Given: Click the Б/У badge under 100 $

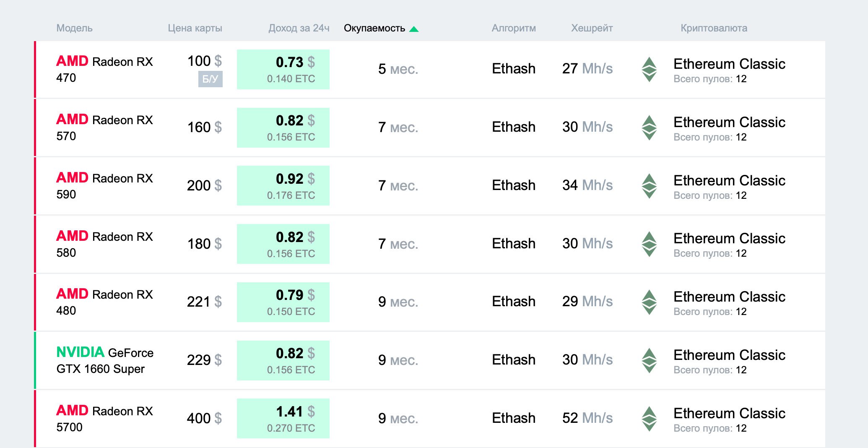Looking at the screenshot, I should click(x=210, y=79).
